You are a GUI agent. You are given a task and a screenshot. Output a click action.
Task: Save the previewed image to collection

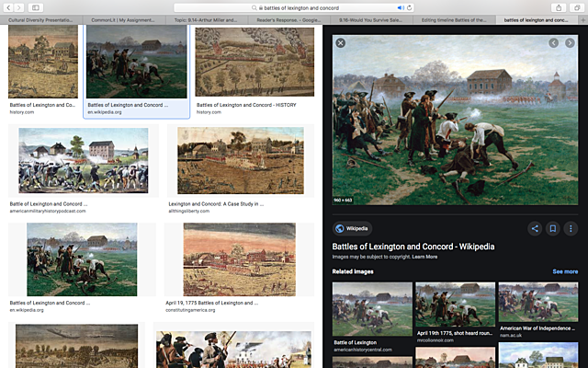tap(553, 228)
